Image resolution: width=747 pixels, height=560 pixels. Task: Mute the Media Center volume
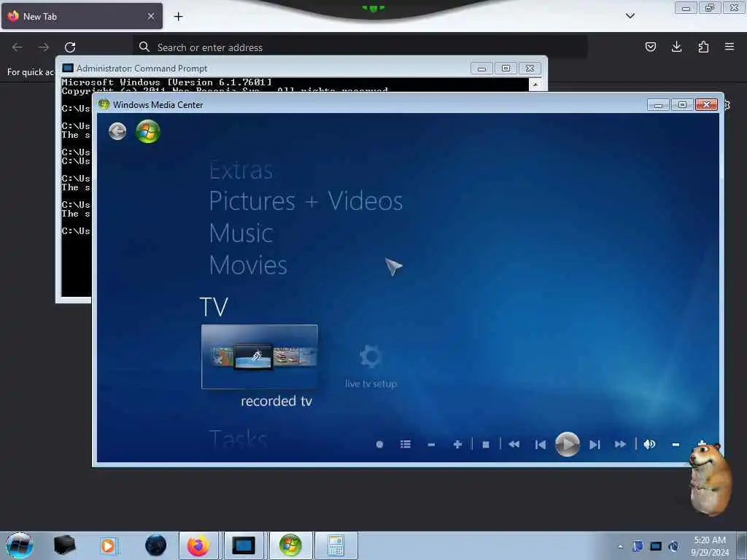[649, 444]
